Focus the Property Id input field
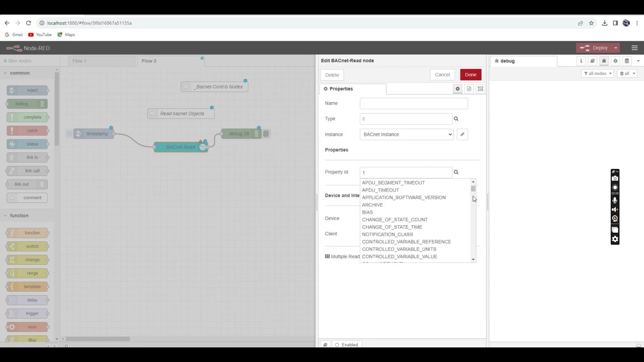Viewport: 644px width, 362px height. (407, 172)
